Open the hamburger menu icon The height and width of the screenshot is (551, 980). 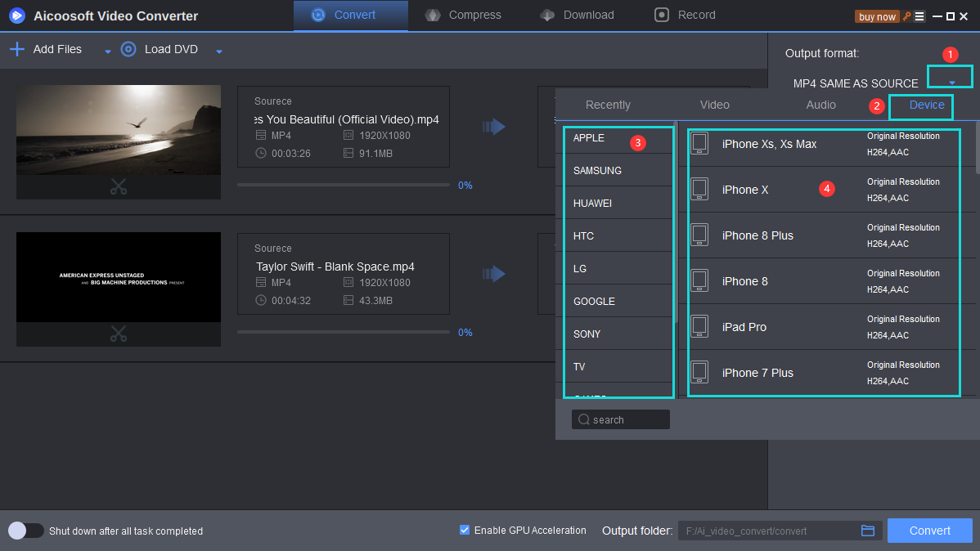pyautogui.click(x=919, y=16)
